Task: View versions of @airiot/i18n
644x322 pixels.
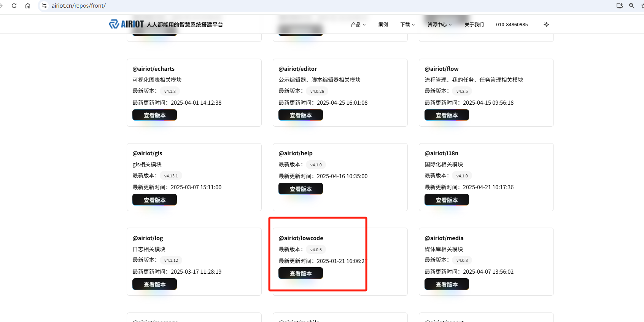Action: point(447,200)
